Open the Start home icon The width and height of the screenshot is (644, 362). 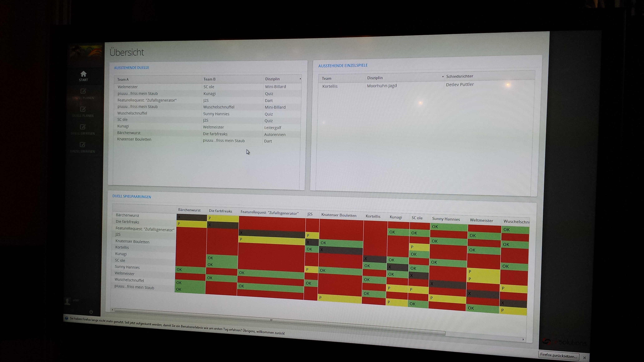83,74
